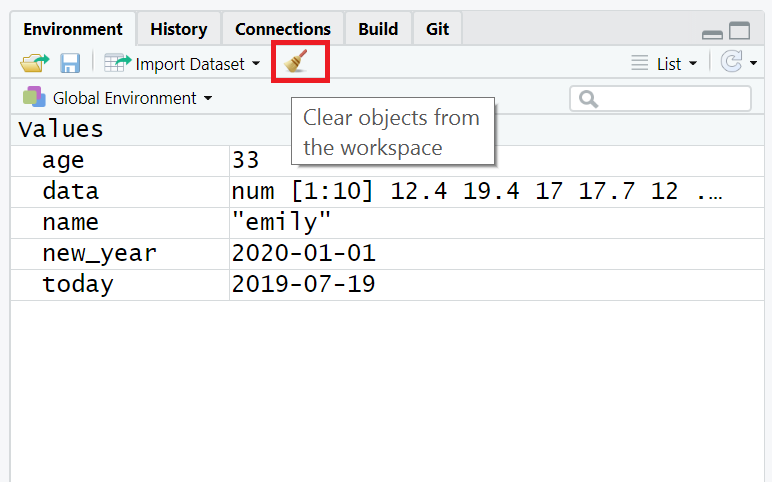The height and width of the screenshot is (482, 772).
Task: Open the refresh options dropdown arrow
Action: coord(753,64)
